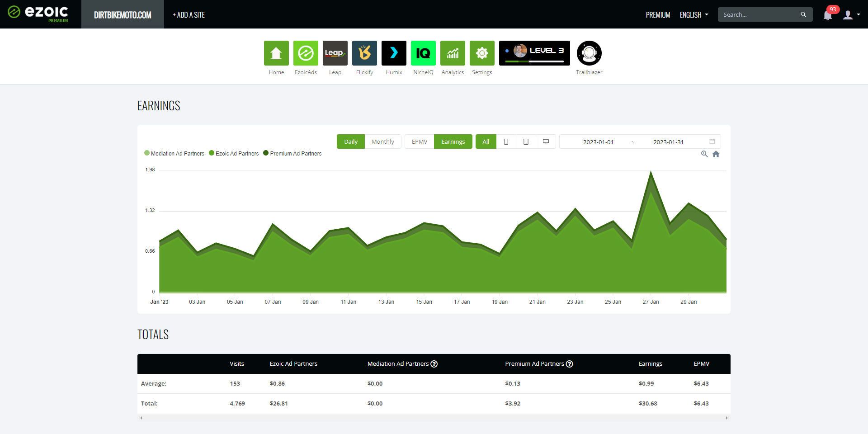Click the table's left scroll arrow
The width and height of the screenshot is (868, 434).
pos(141,418)
